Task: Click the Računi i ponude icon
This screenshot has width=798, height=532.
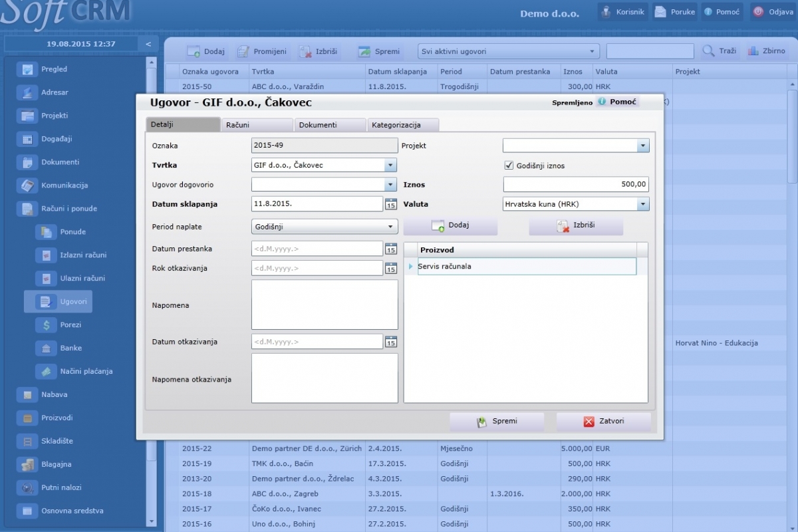Action: (28, 209)
